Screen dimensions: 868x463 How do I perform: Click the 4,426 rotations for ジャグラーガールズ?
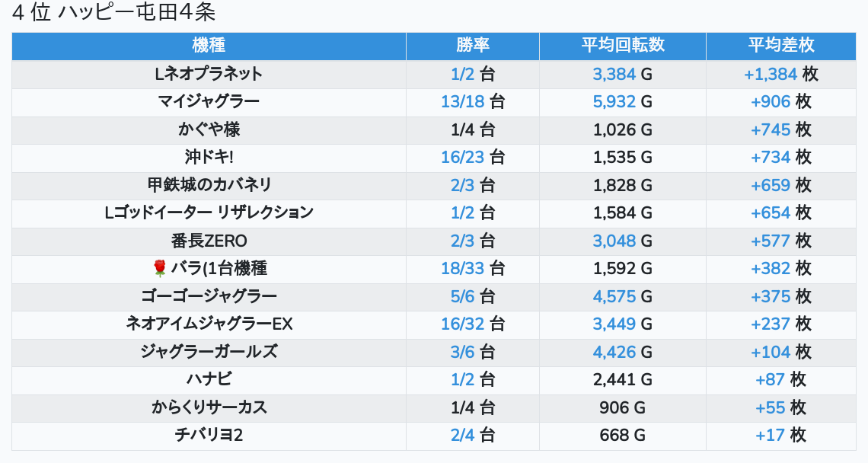coord(614,352)
